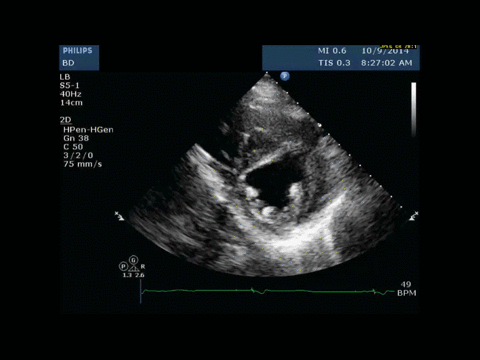
Task: Click the PHILIPS logo
Action: coord(77,51)
